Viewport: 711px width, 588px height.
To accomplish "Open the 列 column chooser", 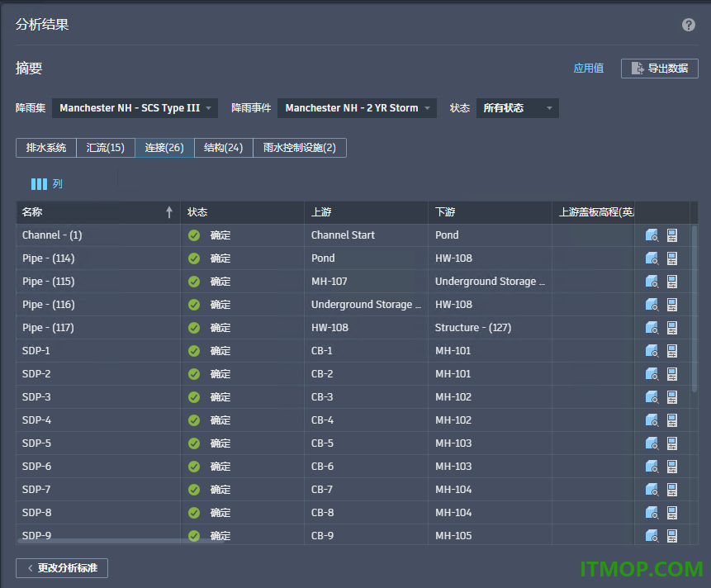I will [x=46, y=184].
